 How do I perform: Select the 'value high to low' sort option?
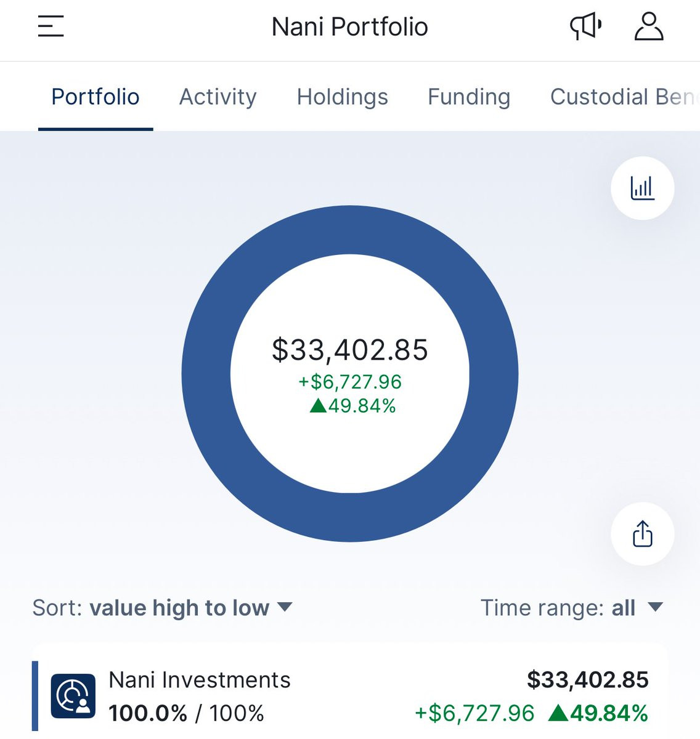point(179,608)
